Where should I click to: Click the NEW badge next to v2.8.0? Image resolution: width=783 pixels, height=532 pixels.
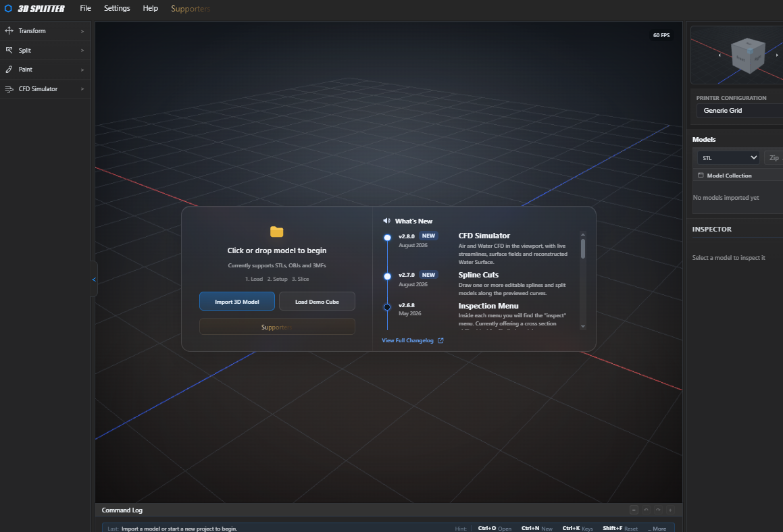(428, 236)
